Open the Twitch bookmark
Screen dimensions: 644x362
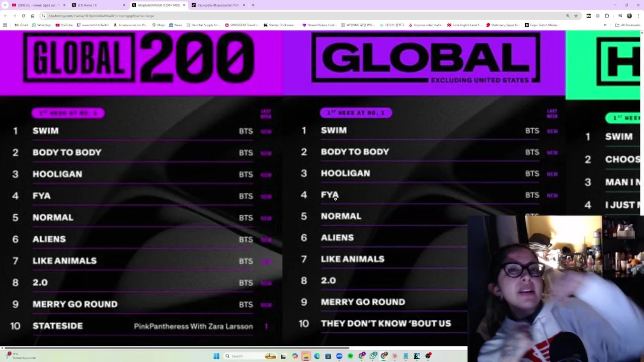click(93, 25)
